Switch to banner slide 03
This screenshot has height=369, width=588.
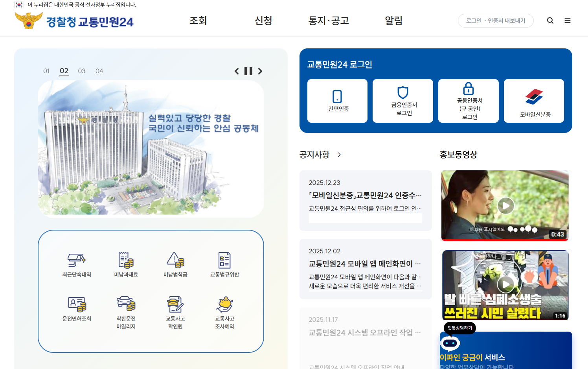tap(82, 71)
